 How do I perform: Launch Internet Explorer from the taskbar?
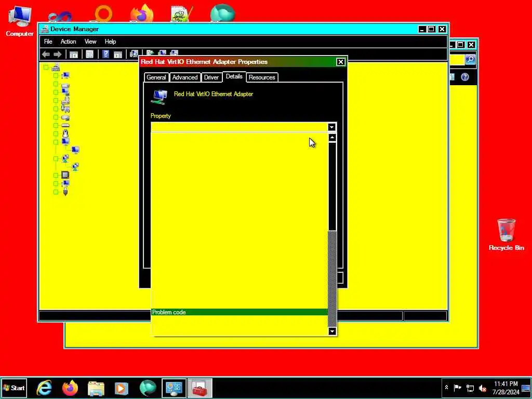tap(45, 388)
